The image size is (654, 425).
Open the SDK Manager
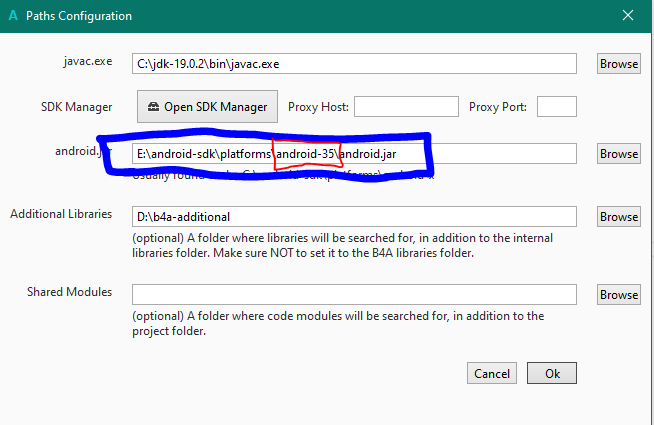coord(207,107)
